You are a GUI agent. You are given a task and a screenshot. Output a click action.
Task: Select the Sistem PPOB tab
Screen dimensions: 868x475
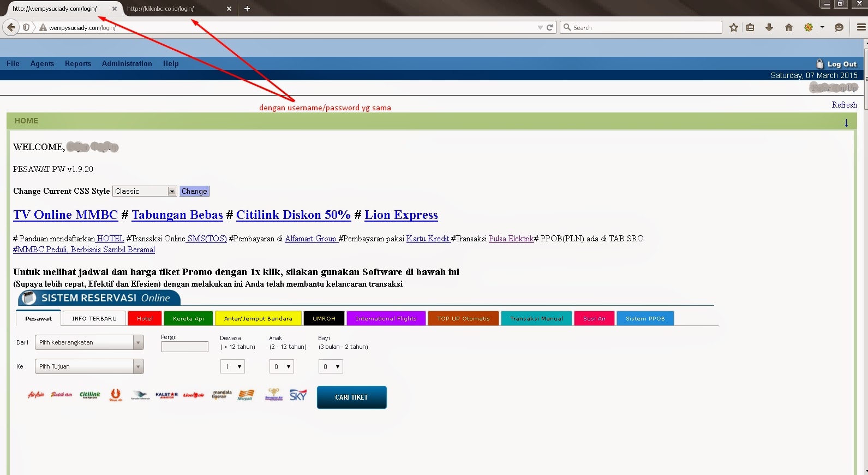click(x=645, y=318)
